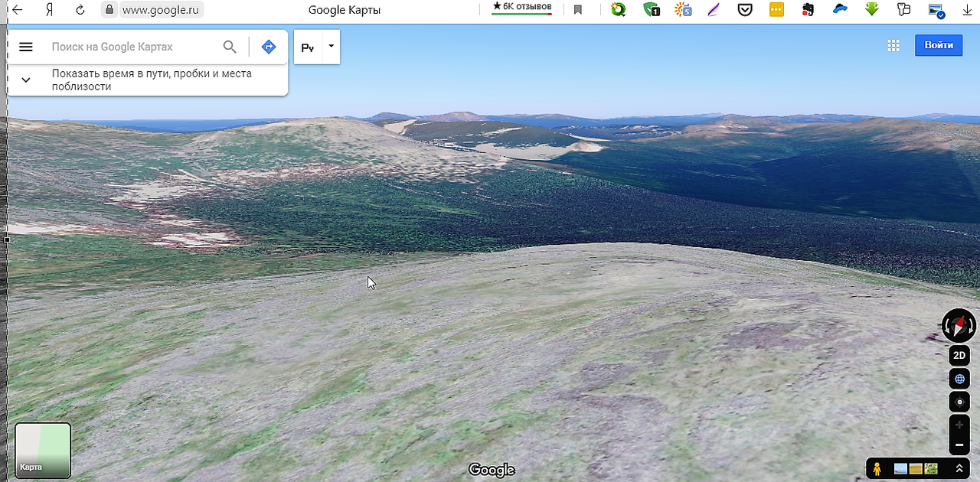Image resolution: width=980 pixels, height=482 pixels.
Task: Open the Google Maps hamburger menu
Action: [26, 47]
